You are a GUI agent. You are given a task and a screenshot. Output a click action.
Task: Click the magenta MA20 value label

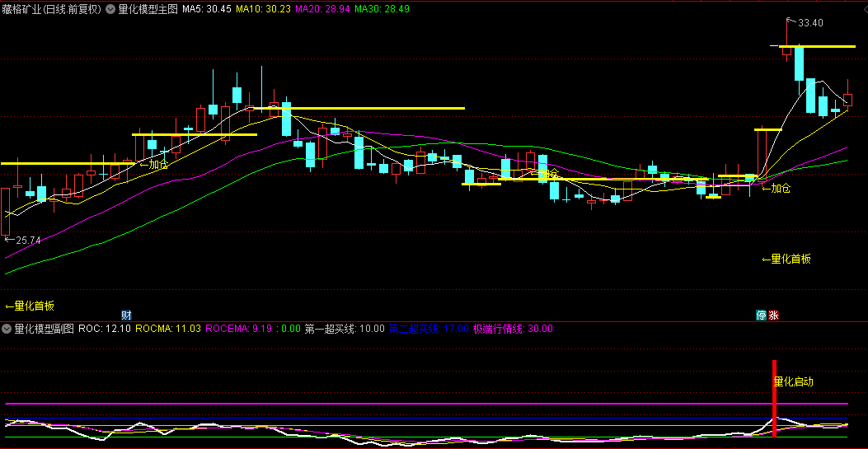pos(321,10)
